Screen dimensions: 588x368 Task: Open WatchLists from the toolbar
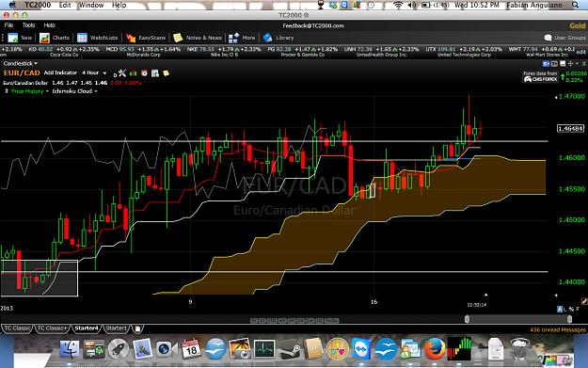[98, 38]
